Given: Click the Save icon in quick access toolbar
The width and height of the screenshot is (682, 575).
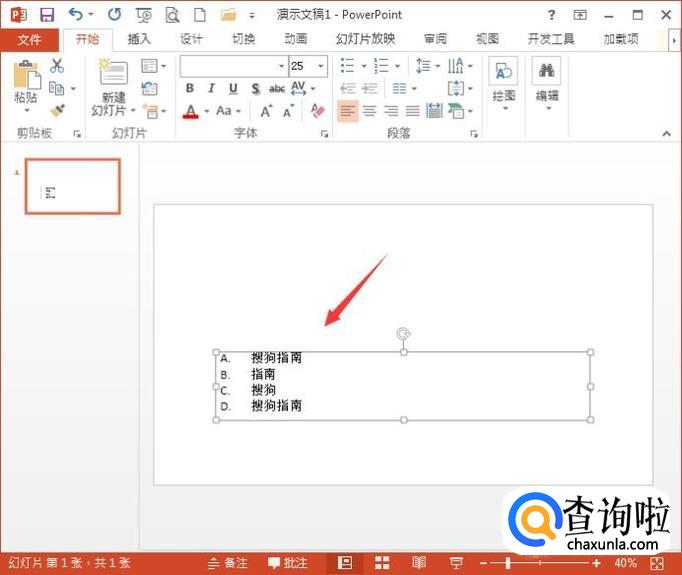Looking at the screenshot, I should pos(46,14).
